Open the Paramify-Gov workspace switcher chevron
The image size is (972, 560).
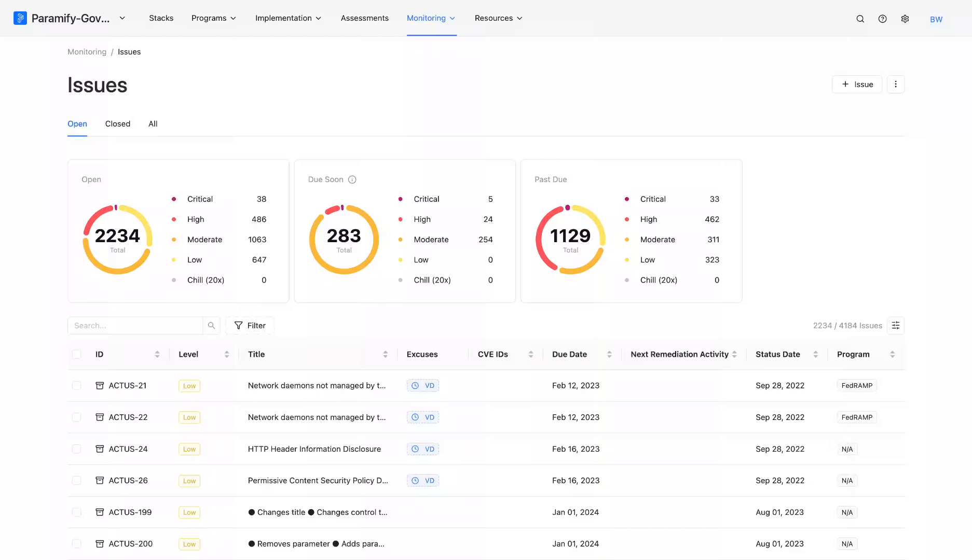pos(122,18)
